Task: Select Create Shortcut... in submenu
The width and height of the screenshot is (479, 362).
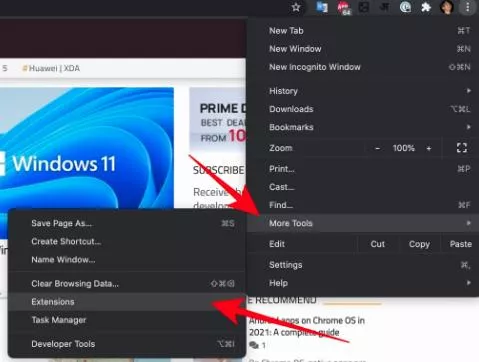Action: pyautogui.click(x=127, y=241)
